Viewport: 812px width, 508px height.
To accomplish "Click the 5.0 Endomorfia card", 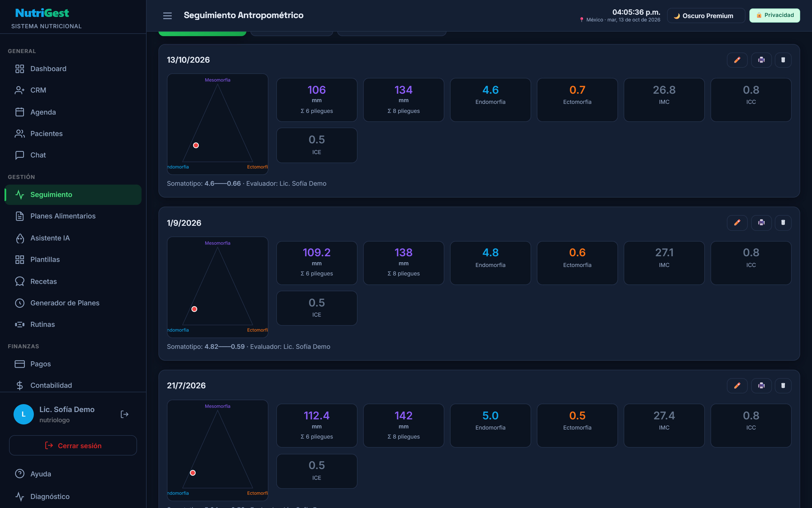I will pos(490,425).
